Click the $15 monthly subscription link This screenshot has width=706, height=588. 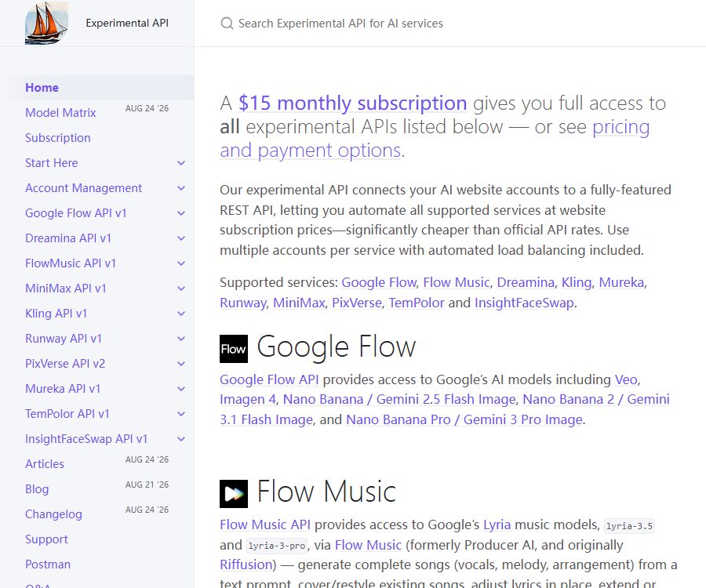[x=352, y=103]
